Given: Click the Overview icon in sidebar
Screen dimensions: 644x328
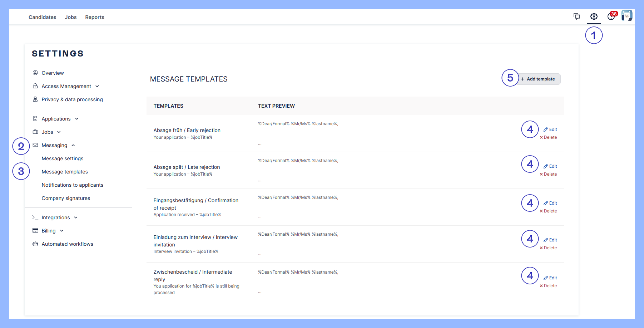Looking at the screenshot, I should tap(35, 73).
